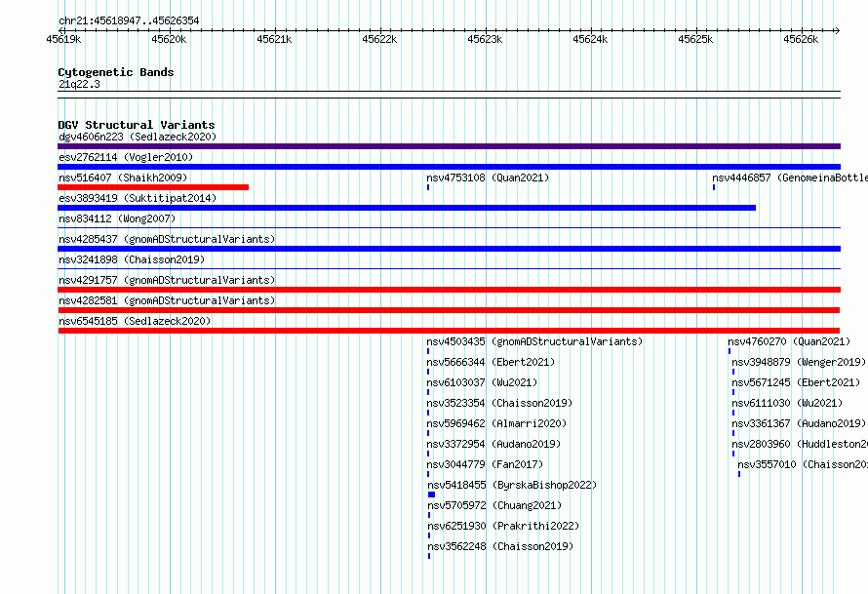Click the red nsv516407 variant bar
This screenshot has width=868, height=594.
(x=153, y=187)
